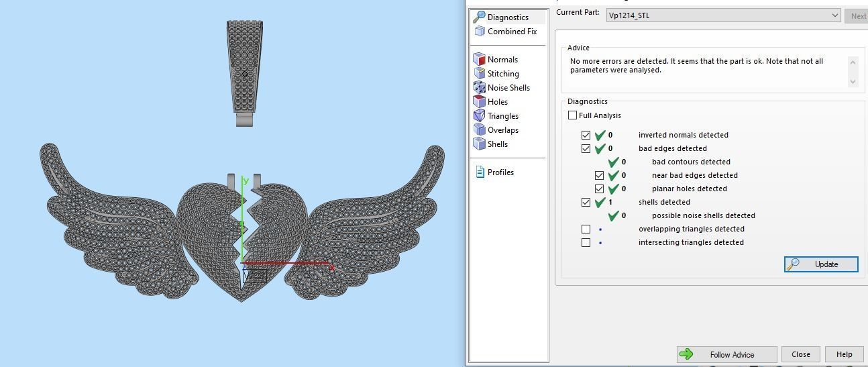Click the pendant bail in the viewport

(245, 72)
